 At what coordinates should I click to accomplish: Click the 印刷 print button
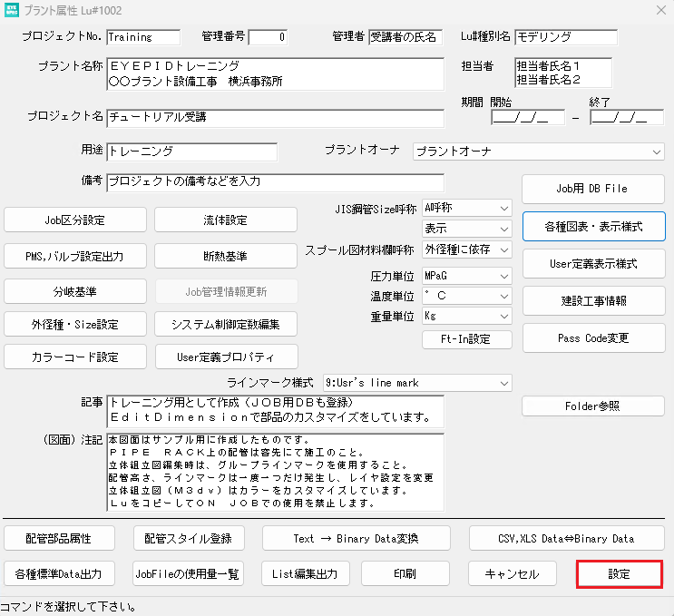pyautogui.click(x=405, y=574)
